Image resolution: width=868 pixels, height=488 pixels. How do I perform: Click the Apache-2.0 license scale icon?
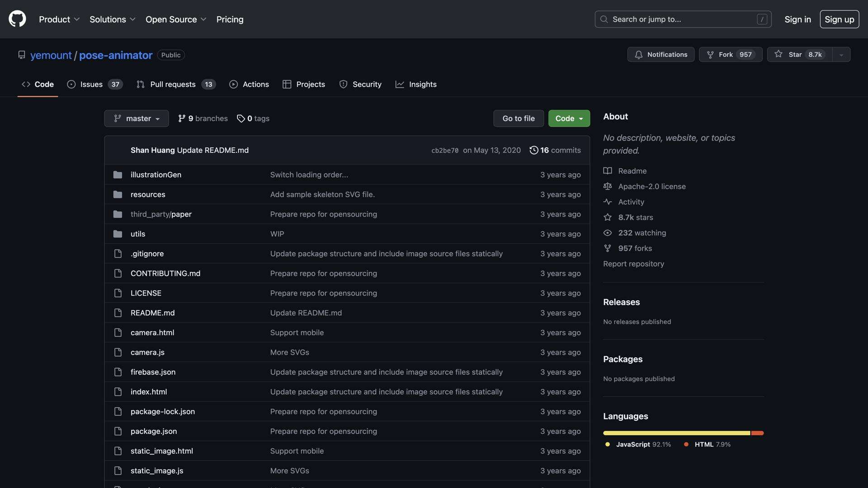tap(608, 186)
